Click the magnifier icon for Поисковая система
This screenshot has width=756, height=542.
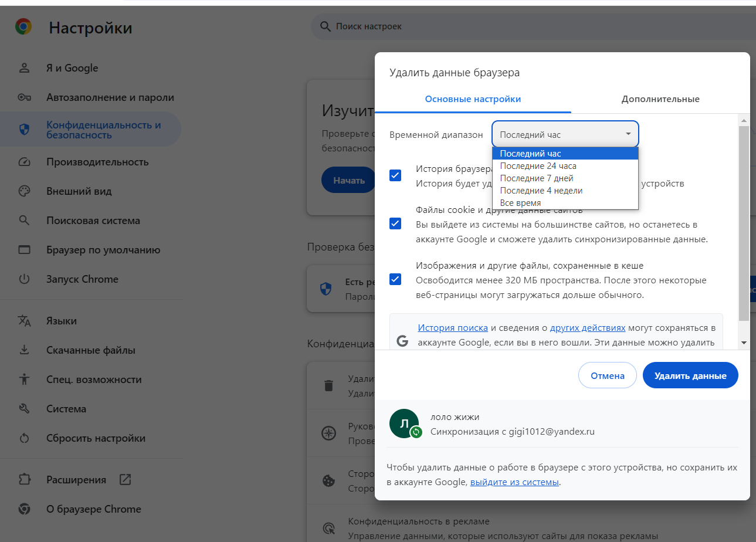click(24, 221)
